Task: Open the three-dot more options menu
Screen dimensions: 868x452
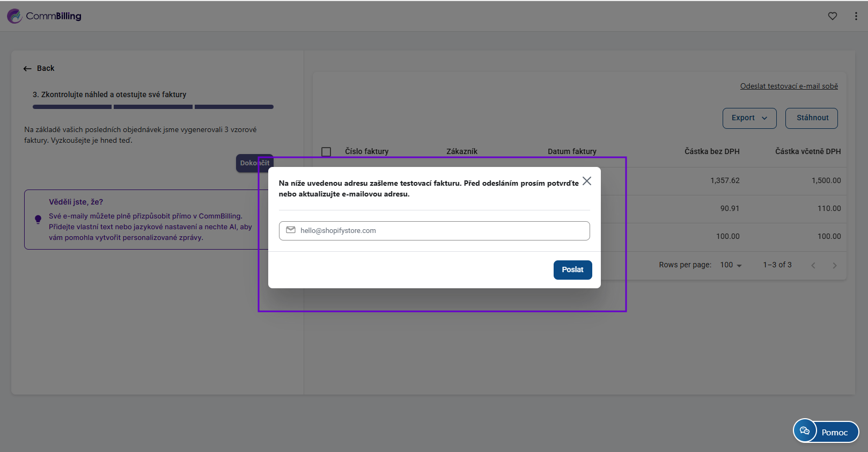Action: (x=856, y=16)
